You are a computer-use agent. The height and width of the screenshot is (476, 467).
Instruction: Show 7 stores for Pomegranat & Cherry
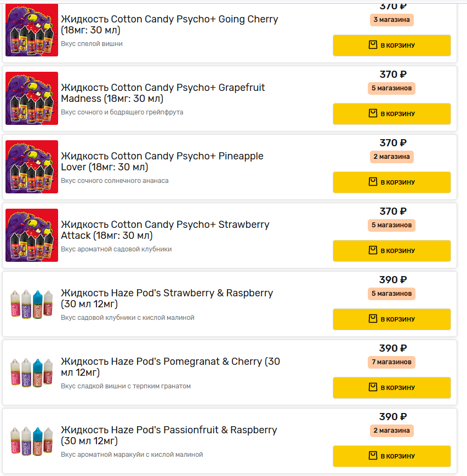(x=391, y=362)
